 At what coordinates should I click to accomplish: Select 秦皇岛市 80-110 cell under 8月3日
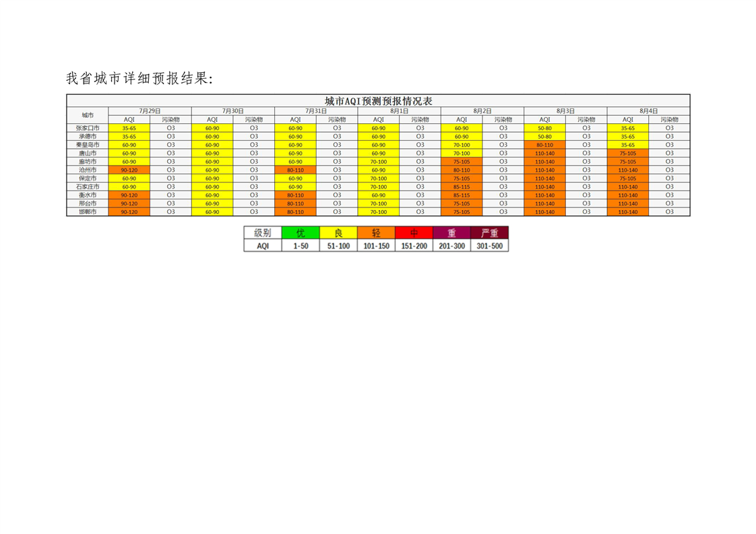544,145
